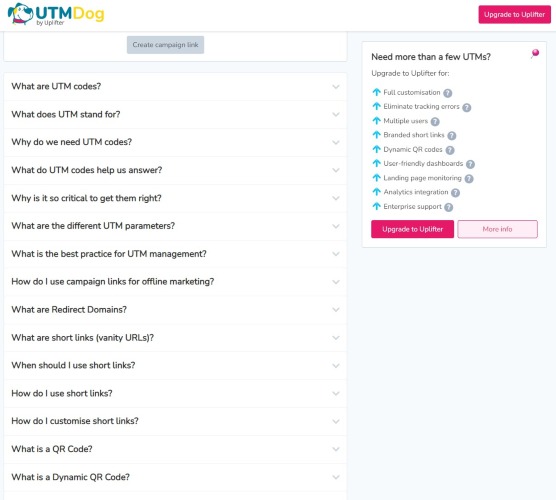Click 'Dynamic QR codes' feature text
Viewport: 556px width, 500px height.
click(x=413, y=149)
